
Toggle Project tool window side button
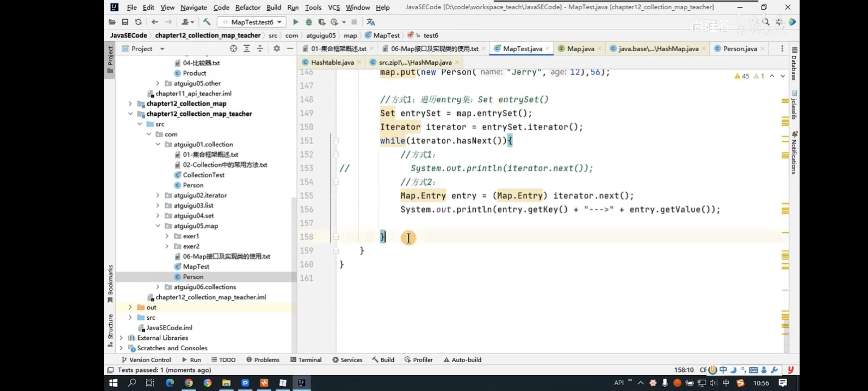point(110,59)
